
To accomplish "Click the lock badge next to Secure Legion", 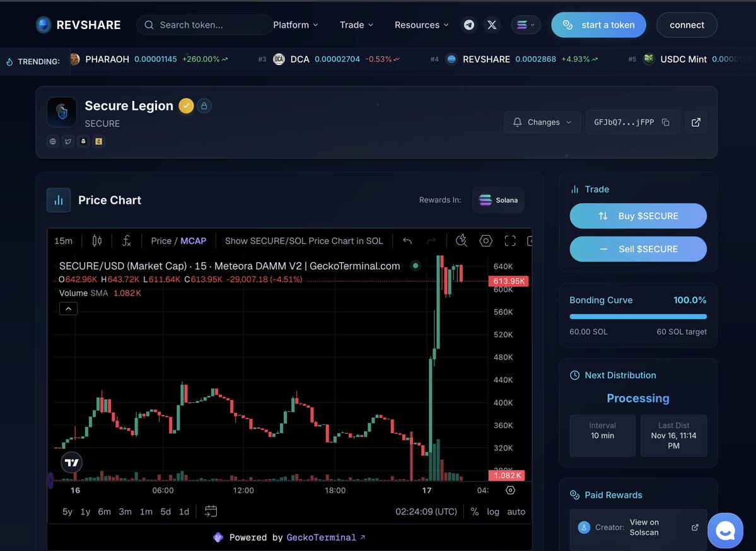I will 204,105.
